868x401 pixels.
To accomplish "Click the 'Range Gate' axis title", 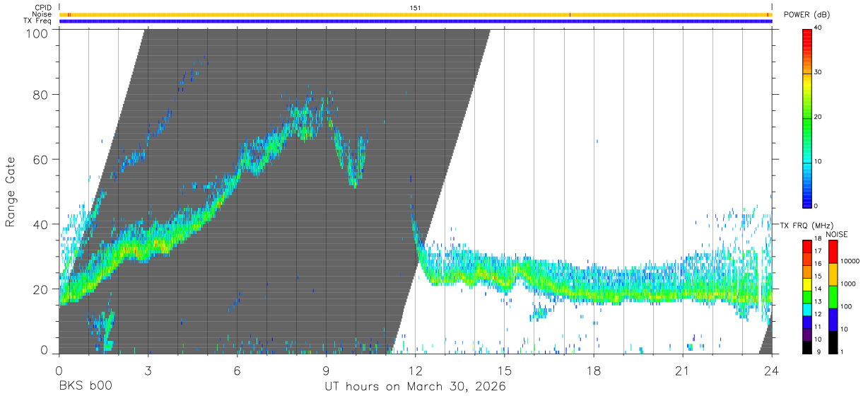I will point(11,191).
